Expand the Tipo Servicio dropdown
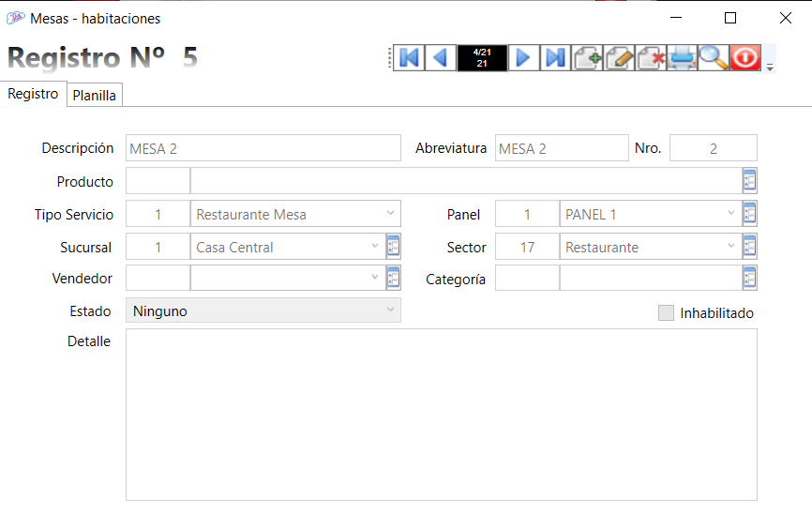The width and height of the screenshot is (812, 530). [390, 214]
